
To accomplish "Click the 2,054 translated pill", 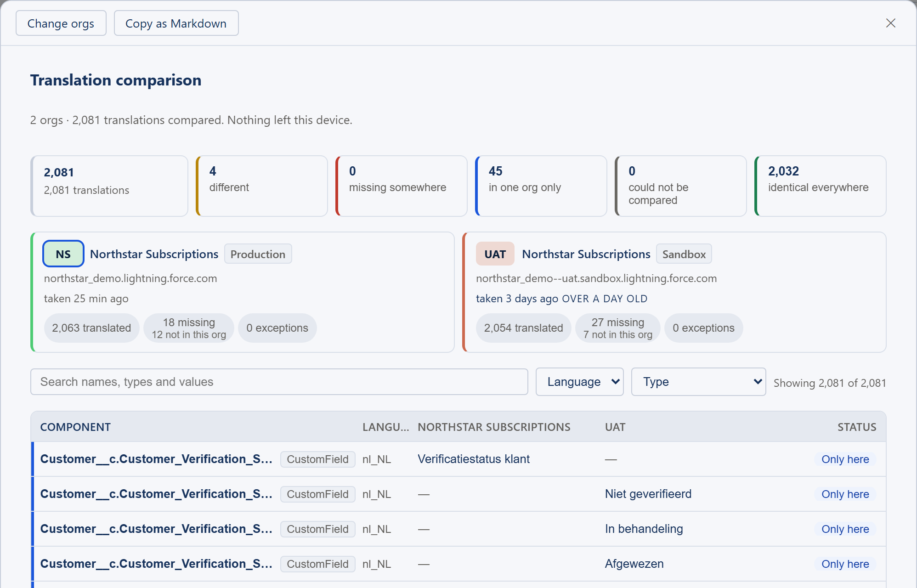I will pyautogui.click(x=523, y=328).
